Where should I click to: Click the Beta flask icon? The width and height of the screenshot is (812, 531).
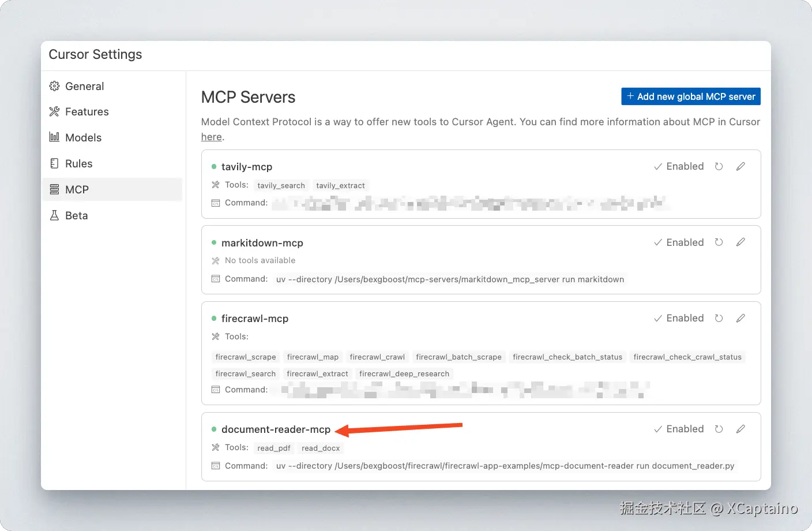pos(54,215)
